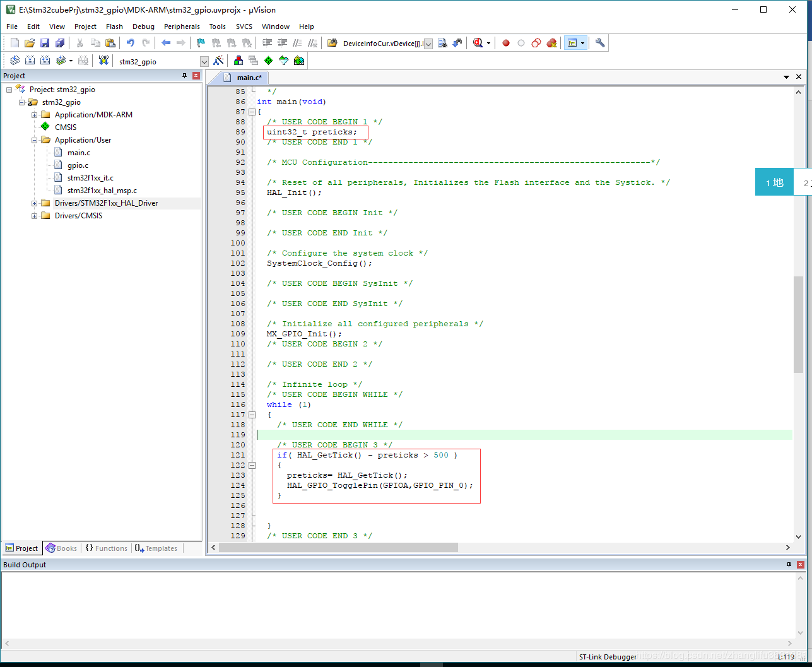Screen dimensions: 812x667
Task: Expand the Drivers/STM32F1xx_HAL_Driver folder
Action: point(35,203)
